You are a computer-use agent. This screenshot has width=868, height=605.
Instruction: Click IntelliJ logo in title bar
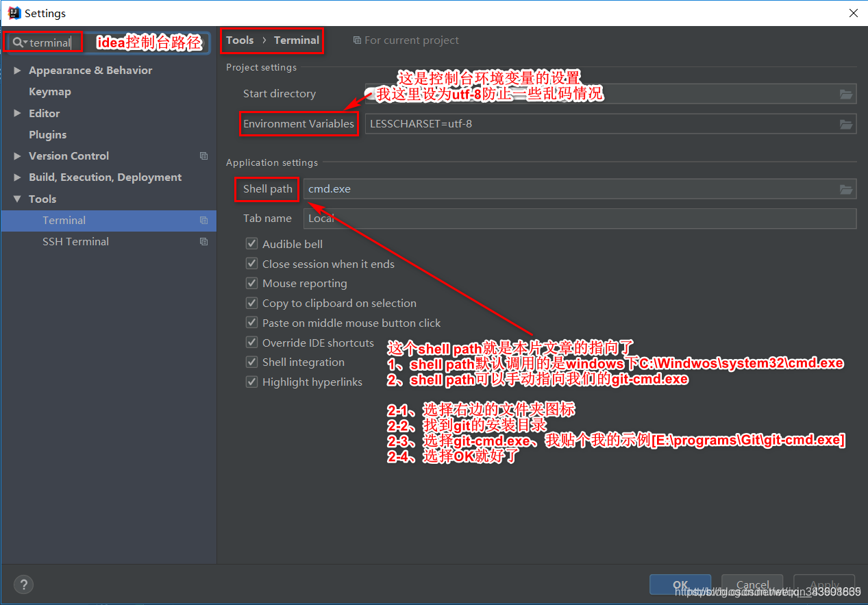[14, 13]
